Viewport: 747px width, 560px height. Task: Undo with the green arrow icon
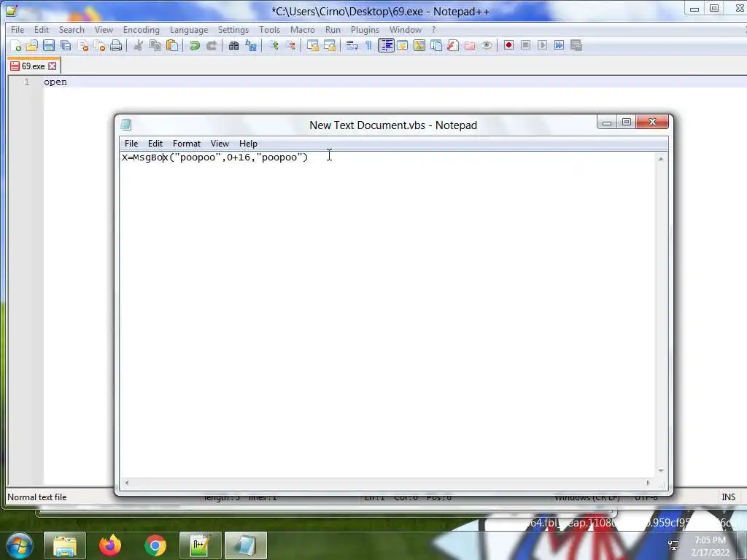pos(194,46)
